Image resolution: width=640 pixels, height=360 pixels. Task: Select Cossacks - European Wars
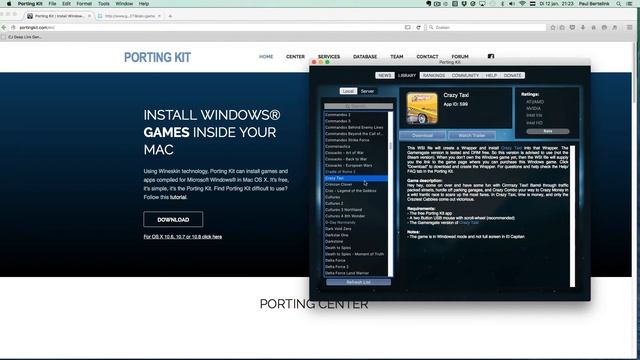point(356,165)
